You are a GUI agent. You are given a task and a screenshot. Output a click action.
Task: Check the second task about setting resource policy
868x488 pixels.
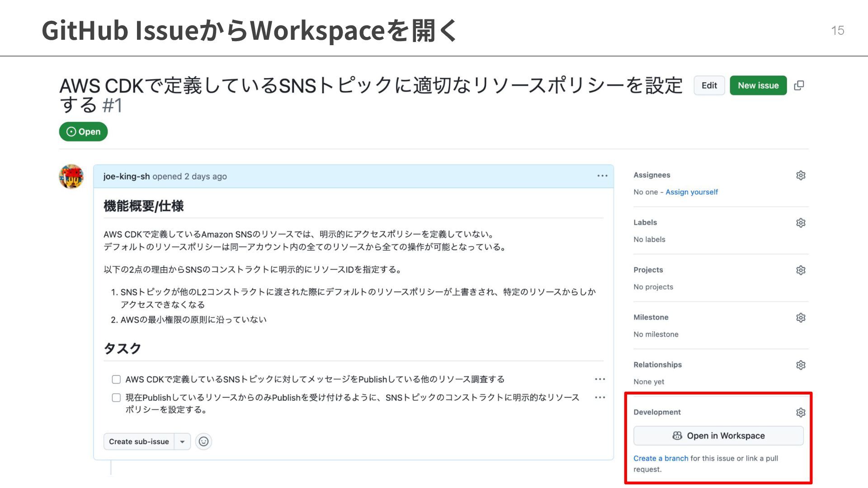pyautogui.click(x=116, y=398)
